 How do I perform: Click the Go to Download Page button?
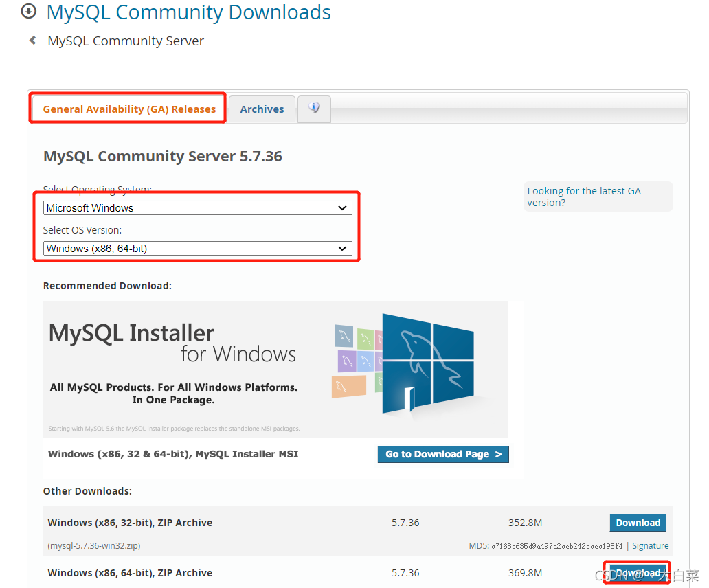(443, 454)
